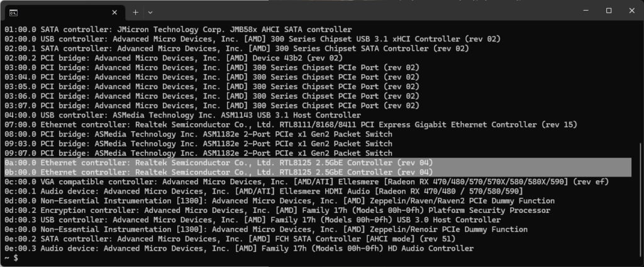Screen dimensions: 644x267
Task: Maximize the terminal window
Action: 609,11
